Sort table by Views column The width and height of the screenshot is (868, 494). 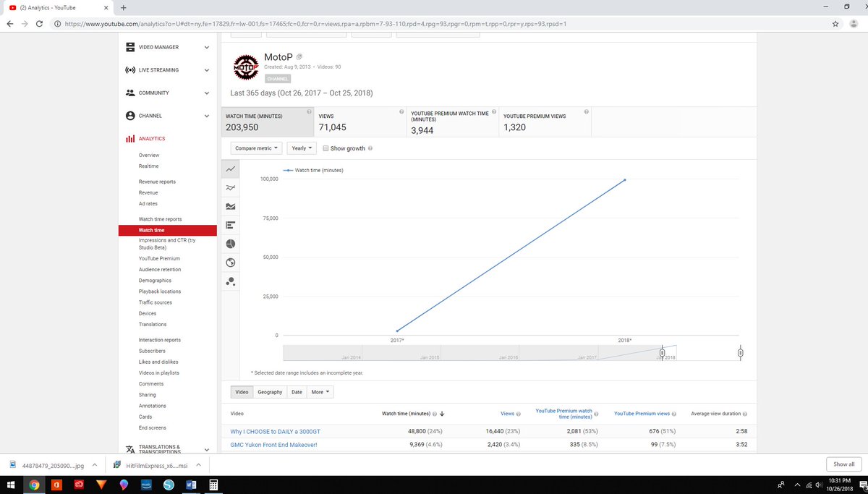(x=507, y=414)
